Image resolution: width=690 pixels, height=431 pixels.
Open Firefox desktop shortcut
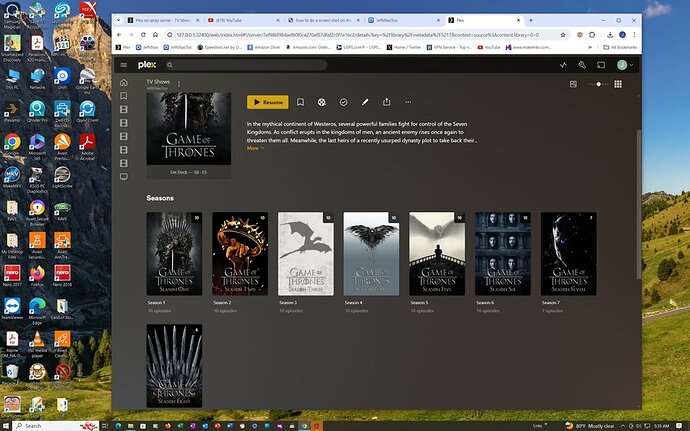pos(37,276)
